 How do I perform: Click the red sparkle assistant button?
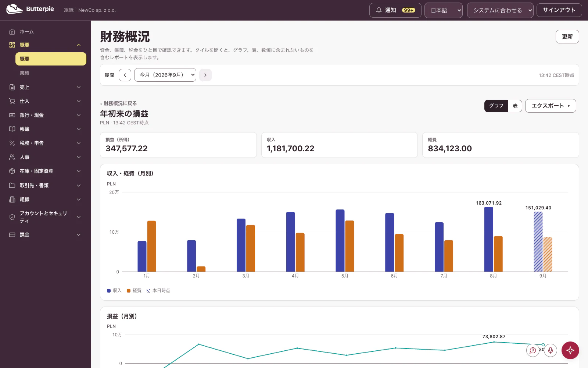(570, 350)
